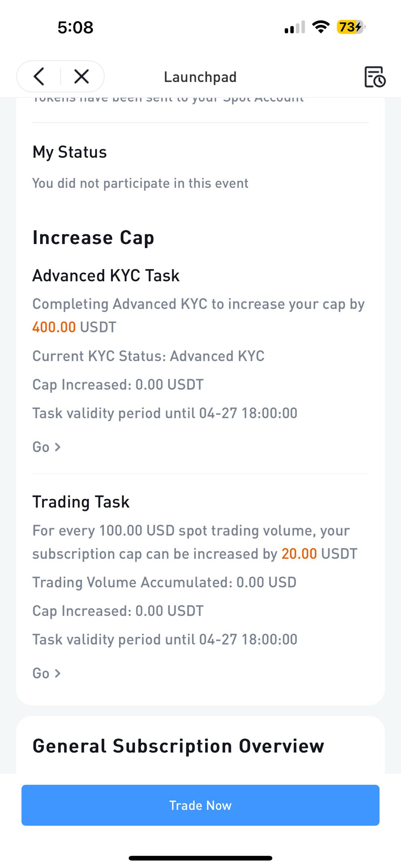Tap the Launchpad page title
Image resolution: width=401 pixels, height=868 pixels.
point(200,77)
